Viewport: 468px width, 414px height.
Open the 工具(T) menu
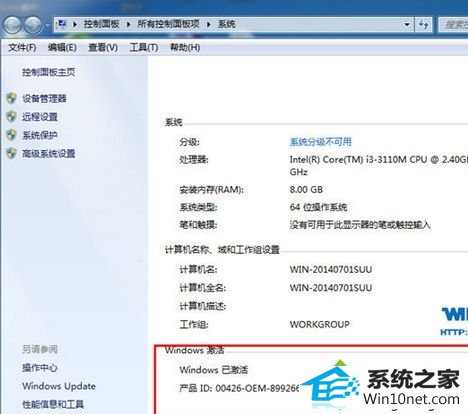(144, 48)
